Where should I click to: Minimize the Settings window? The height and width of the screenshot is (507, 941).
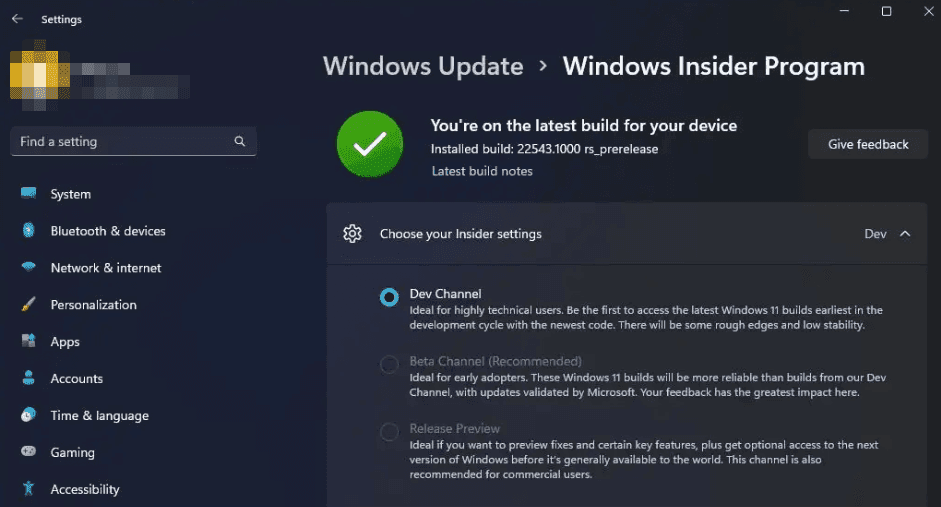pyautogui.click(x=844, y=11)
